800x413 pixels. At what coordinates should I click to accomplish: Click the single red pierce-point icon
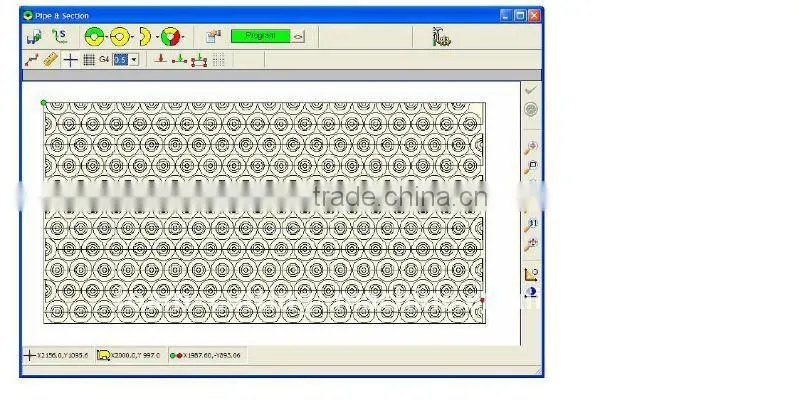160,59
